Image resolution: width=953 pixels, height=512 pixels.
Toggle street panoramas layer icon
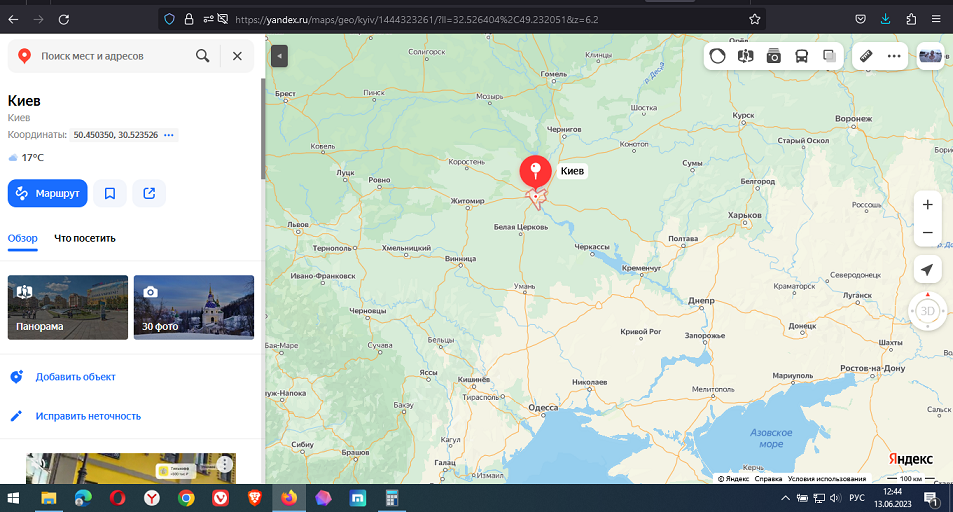(x=745, y=56)
